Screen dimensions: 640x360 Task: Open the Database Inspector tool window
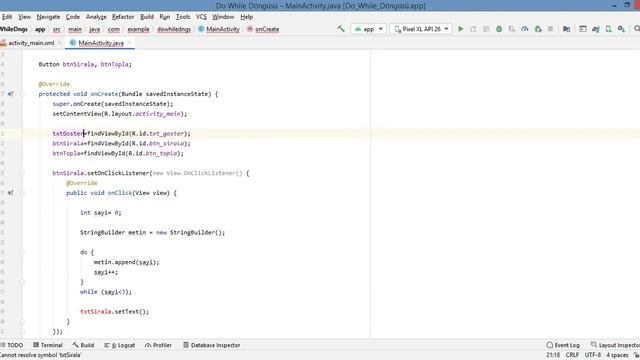tap(211, 345)
